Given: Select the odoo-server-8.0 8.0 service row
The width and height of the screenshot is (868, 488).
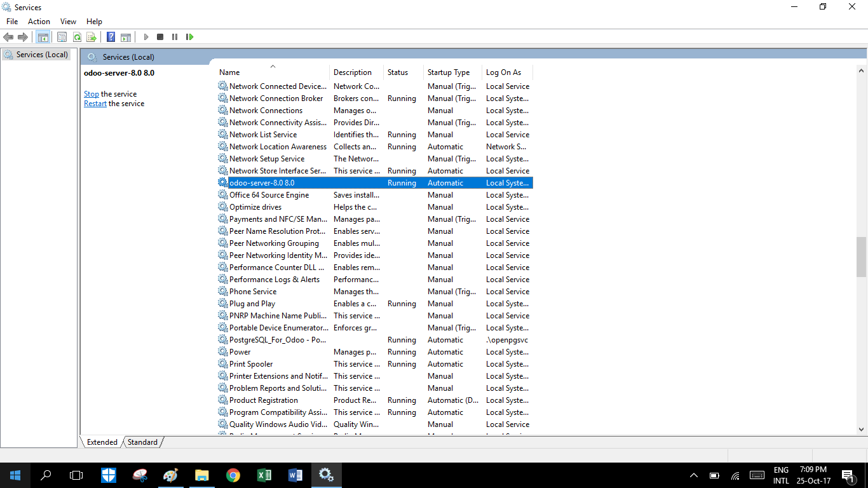Looking at the screenshot, I should pyautogui.click(x=375, y=183).
